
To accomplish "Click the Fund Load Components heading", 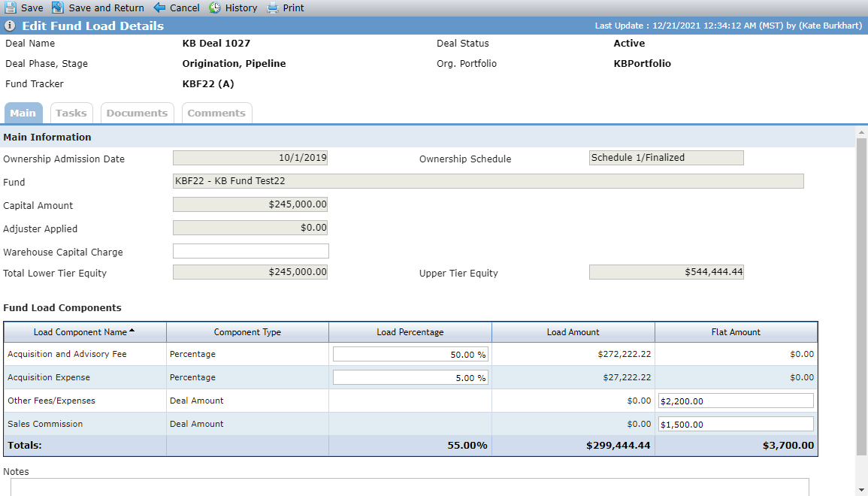I will (x=62, y=308).
